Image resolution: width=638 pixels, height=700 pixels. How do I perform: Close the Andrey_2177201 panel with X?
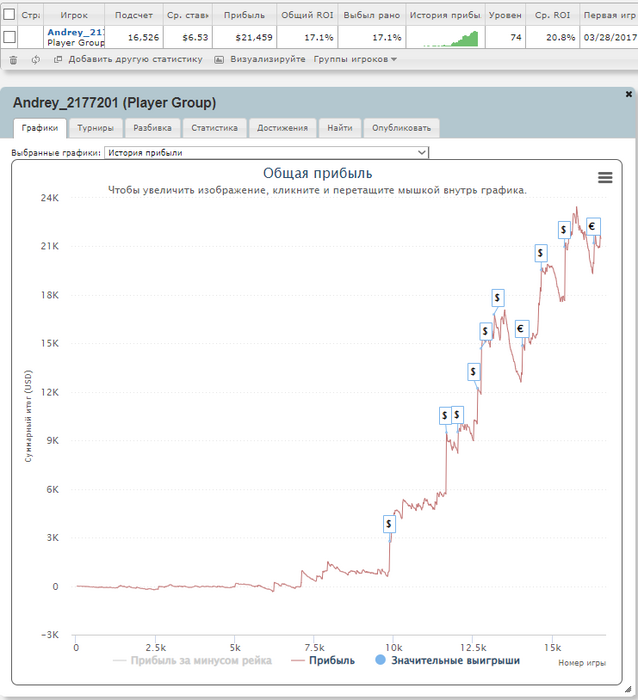pos(629,94)
